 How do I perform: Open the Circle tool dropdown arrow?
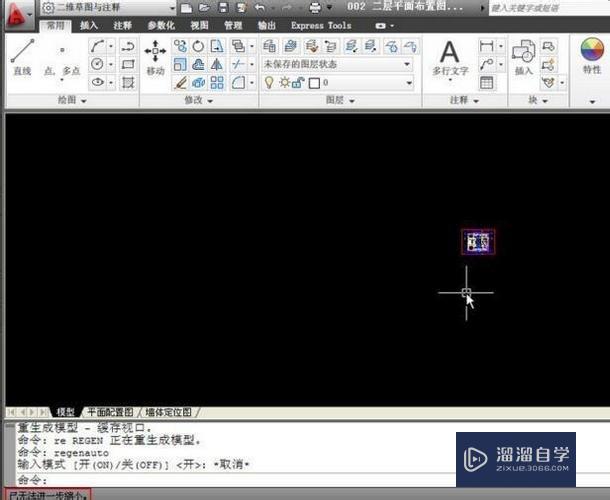click(x=111, y=64)
